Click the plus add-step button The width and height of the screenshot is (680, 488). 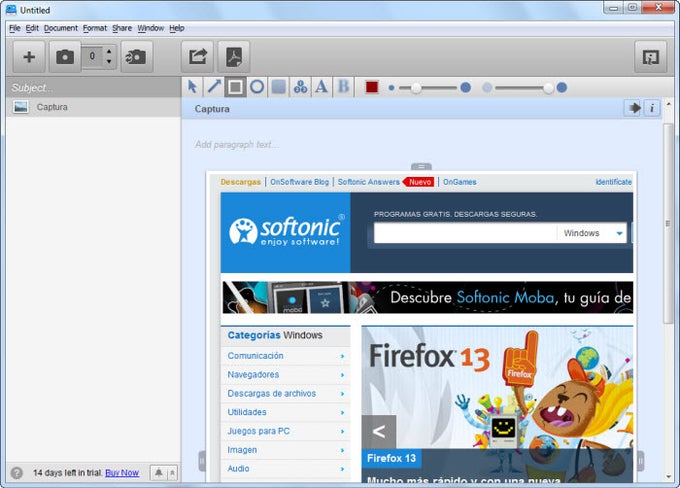coord(29,57)
